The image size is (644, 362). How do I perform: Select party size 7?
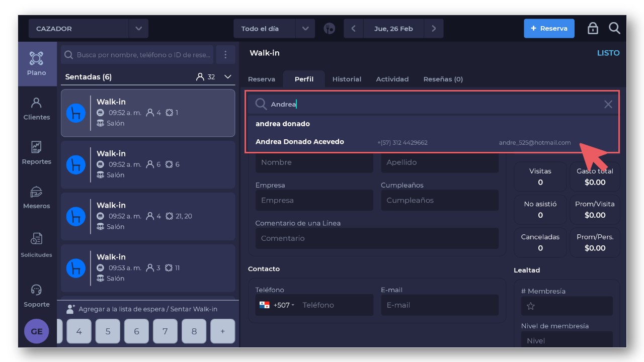coord(165,331)
